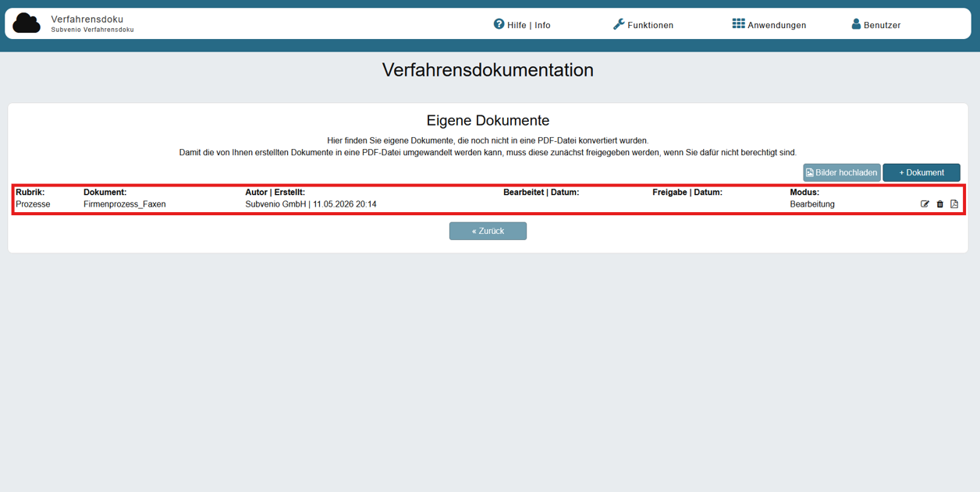This screenshot has height=492, width=980.
Task: Click the Verfahrensdokumentation page title
Action: [488, 70]
